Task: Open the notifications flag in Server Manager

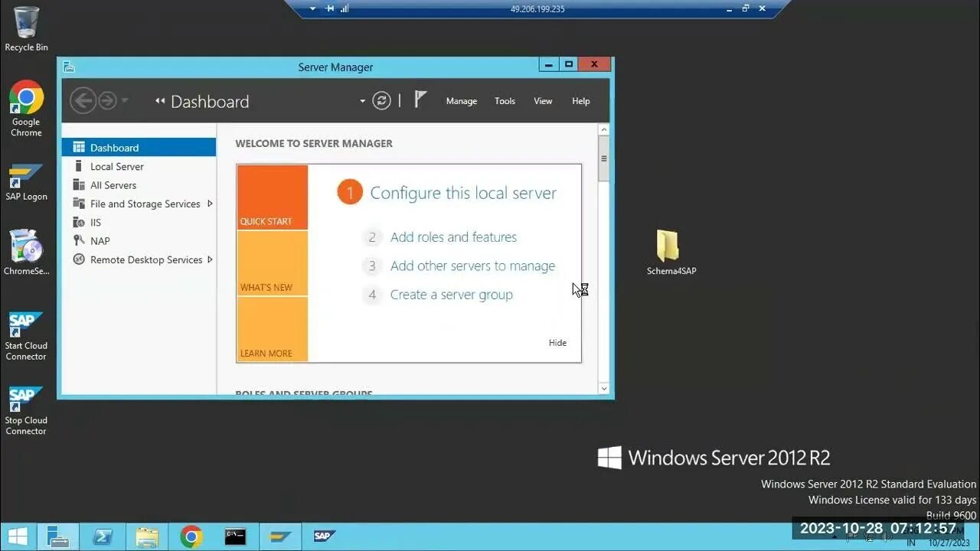Action: pos(420,99)
